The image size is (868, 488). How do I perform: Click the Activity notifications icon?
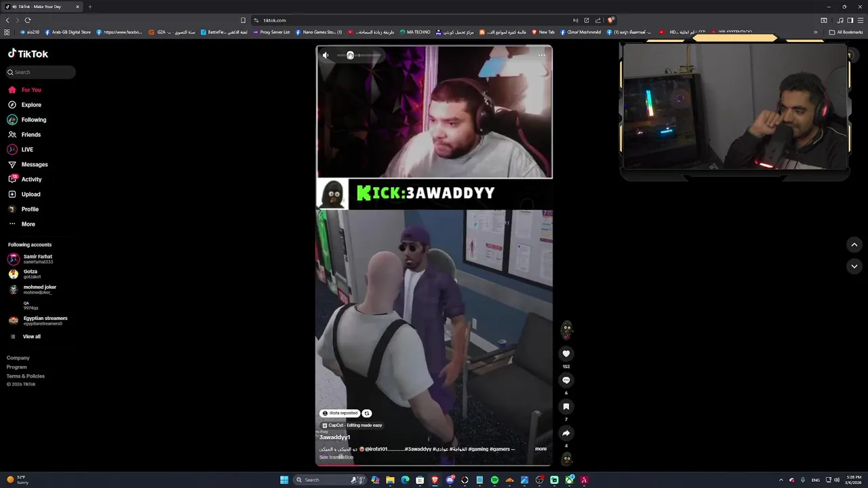pyautogui.click(x=12, y=179)
